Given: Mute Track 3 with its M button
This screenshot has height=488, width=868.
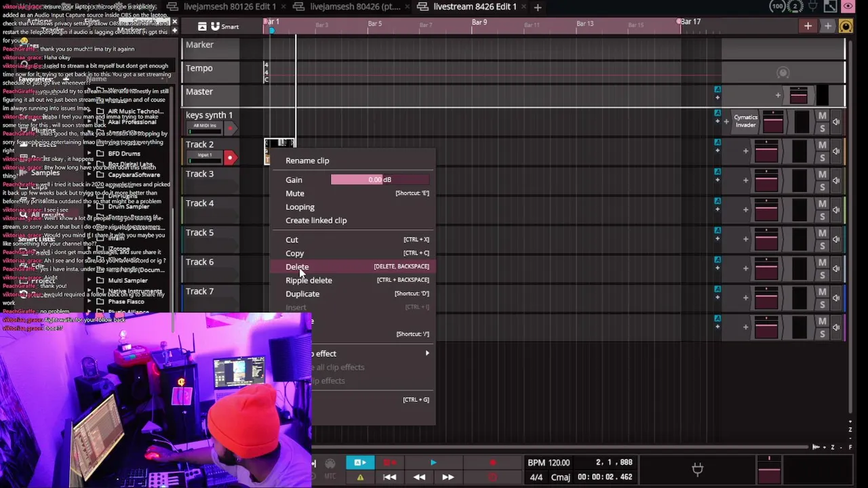Looking at the screenshot, I should point(823,174).
